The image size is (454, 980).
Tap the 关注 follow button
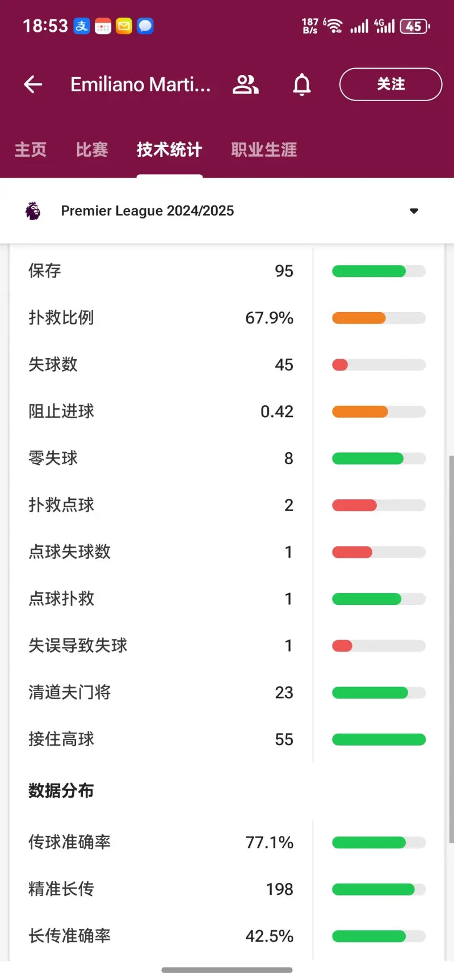(x=390, y=85)
